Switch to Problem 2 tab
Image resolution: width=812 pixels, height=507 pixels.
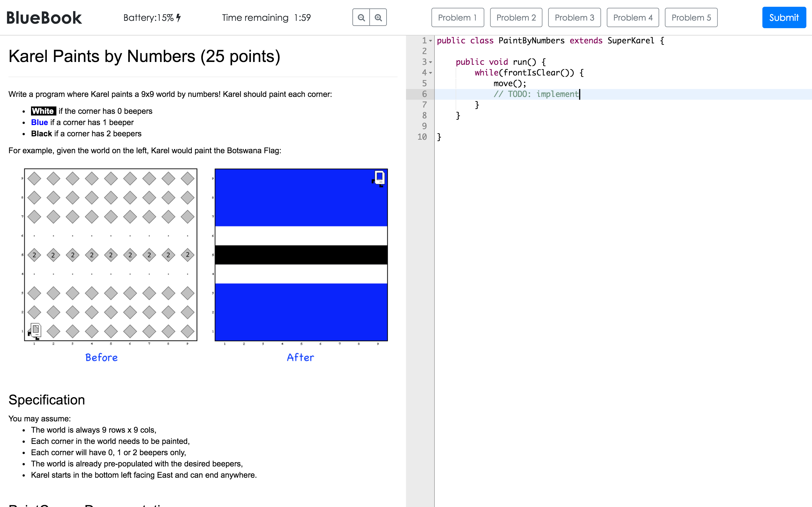click(x=516, y=17)
